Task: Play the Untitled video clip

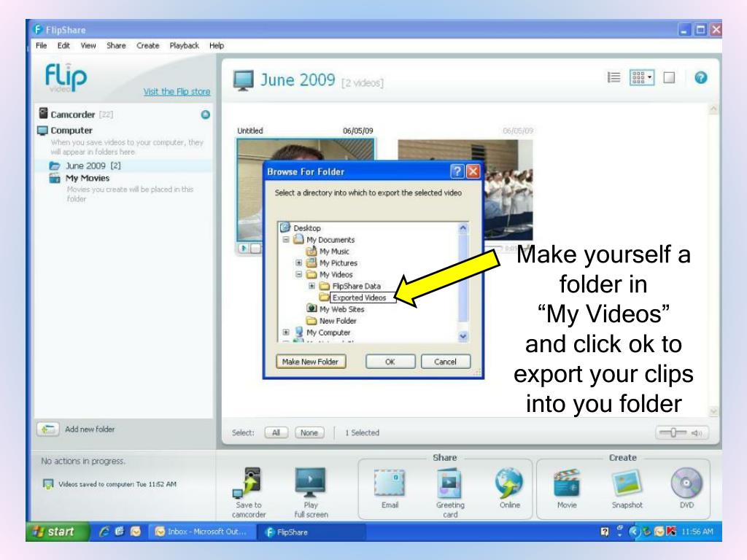Action: 244,248
